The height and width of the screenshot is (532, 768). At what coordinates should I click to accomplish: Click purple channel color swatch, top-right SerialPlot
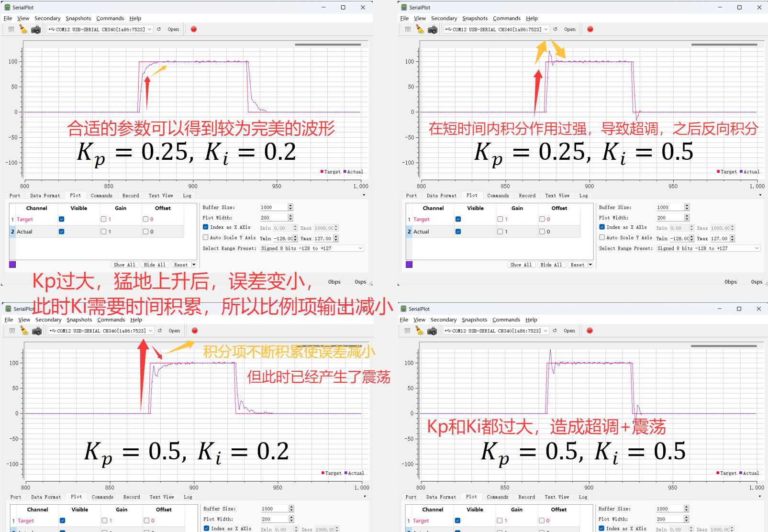click(x=409, y=265)
